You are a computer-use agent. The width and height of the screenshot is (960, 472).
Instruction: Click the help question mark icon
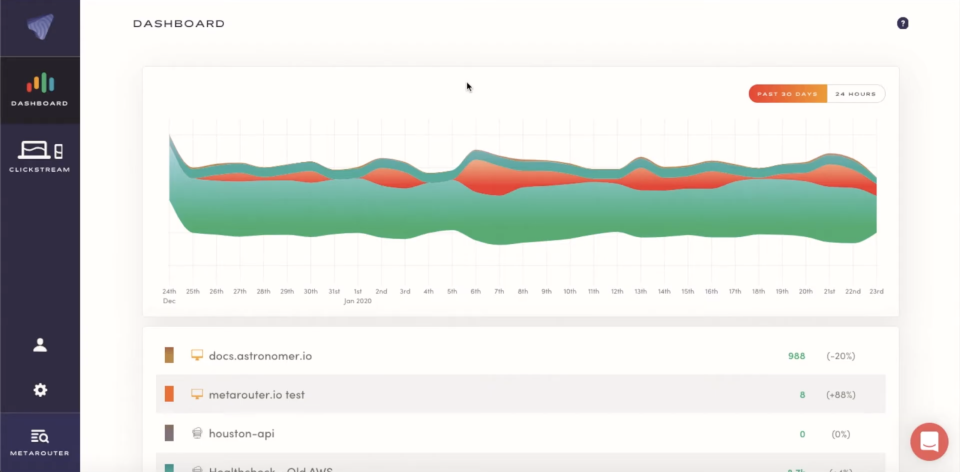click(x=902, y=23)
